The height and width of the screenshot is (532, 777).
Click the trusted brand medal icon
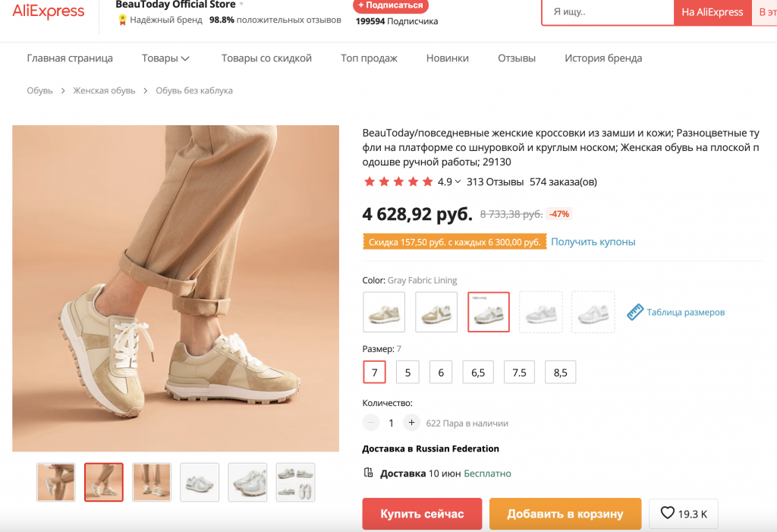pyautogui.click(x=122, y=20)
